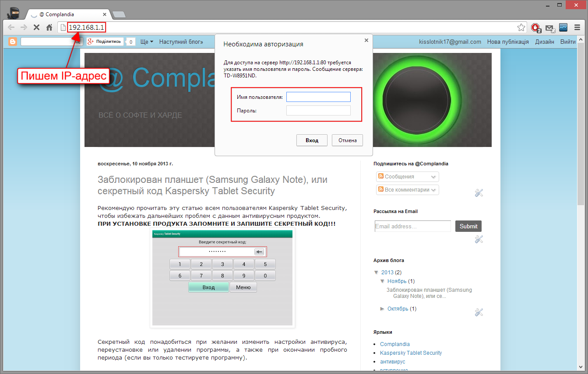Click the Complandia label link
This screenshot has height=374, width=588.
(x=395, y=344)
